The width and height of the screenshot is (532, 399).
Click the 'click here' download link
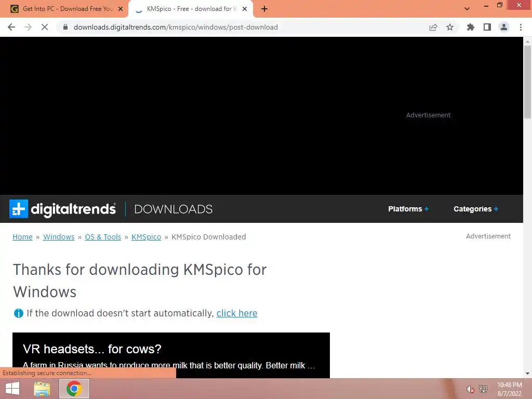coord(237,313)
